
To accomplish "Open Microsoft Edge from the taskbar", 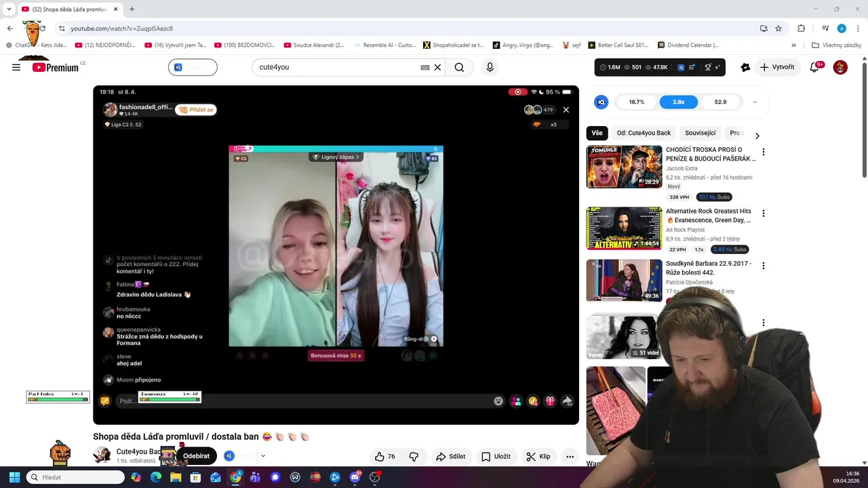I will (x=156, y=477).
